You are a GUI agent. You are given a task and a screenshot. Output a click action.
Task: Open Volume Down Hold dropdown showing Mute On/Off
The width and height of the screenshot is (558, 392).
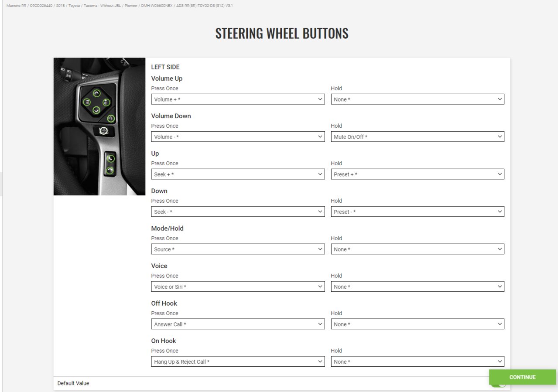pos(418,137)
